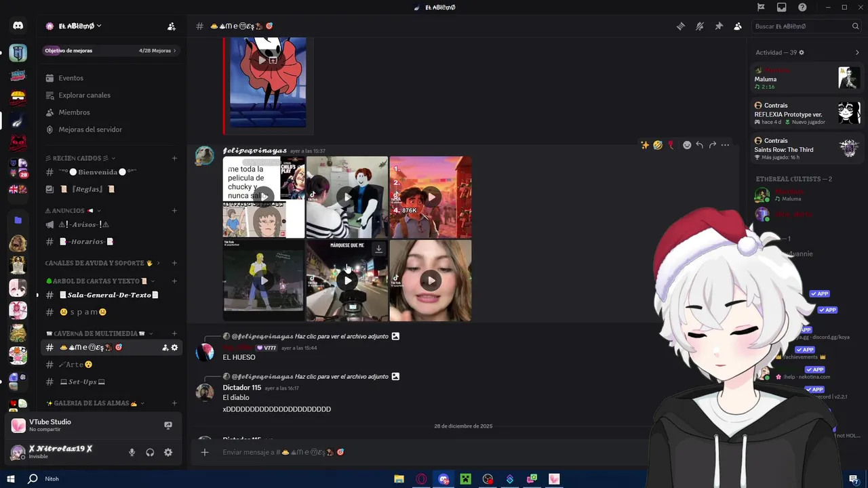Open more options on felipe's message
This screenshot has width=868, height=488.
point(726,145)
